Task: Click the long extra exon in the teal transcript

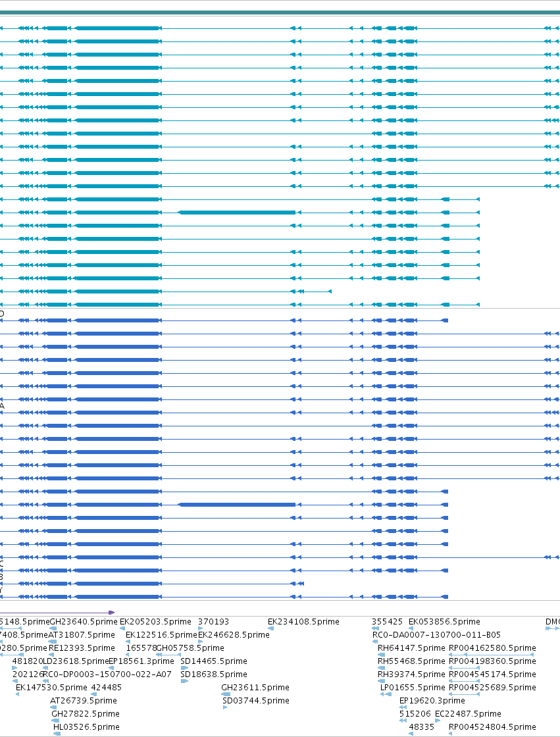Action: tap(238, 213)
